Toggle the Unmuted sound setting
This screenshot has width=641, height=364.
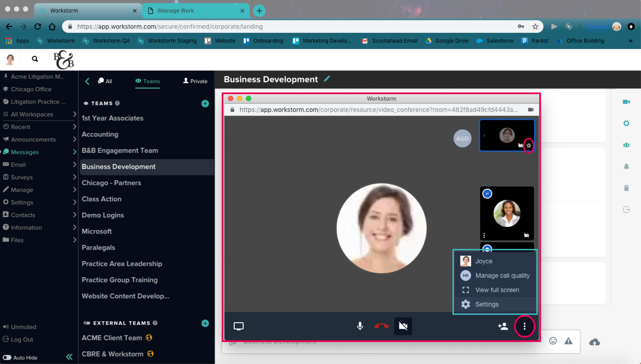click(20, 327)
